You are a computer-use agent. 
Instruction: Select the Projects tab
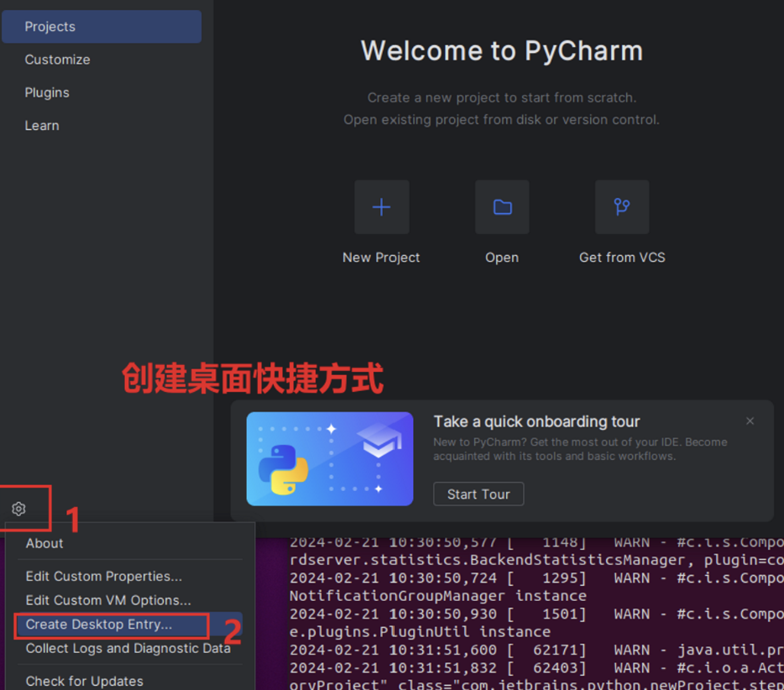(102, 27)
